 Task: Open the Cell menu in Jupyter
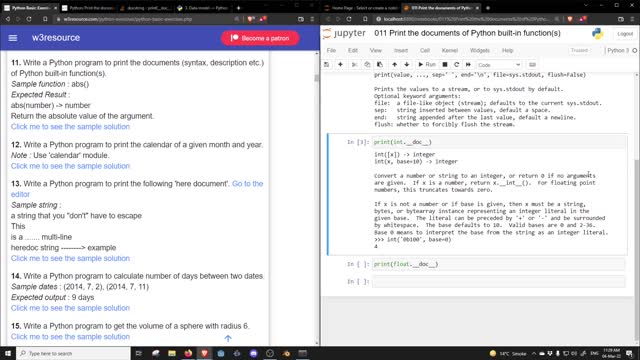[424, 50]
